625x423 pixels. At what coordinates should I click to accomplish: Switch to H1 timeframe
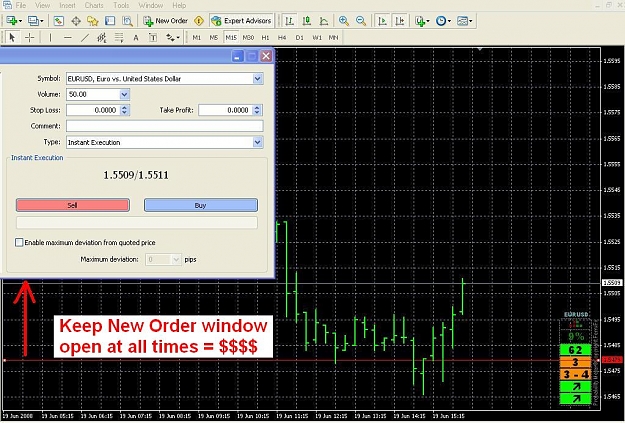pyautogui.click(x=265, y=37)
